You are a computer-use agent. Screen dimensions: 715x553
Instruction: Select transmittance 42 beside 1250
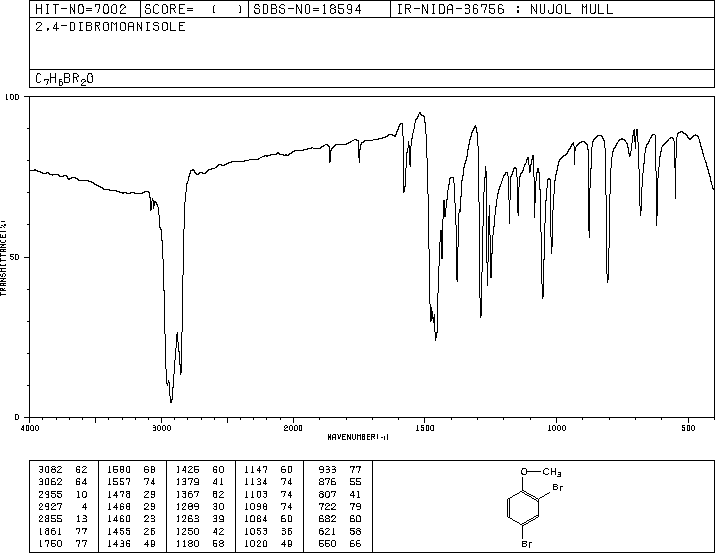[x=218, y=532]
